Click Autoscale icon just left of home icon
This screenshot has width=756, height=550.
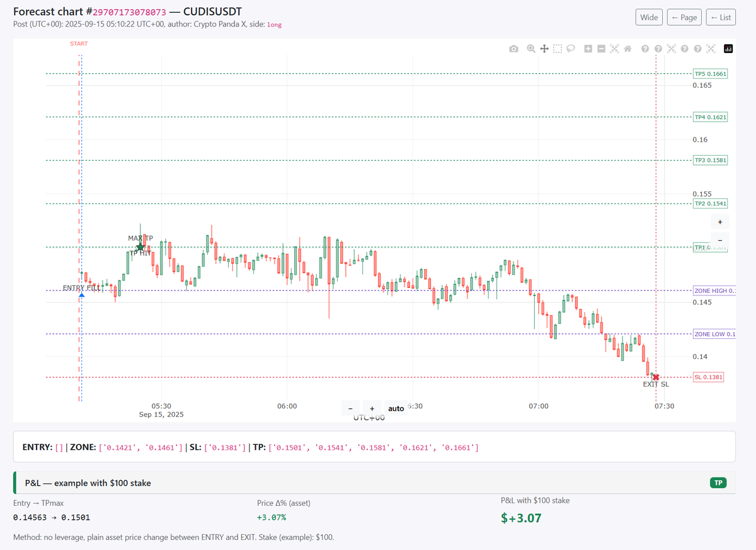pos(614,49)
